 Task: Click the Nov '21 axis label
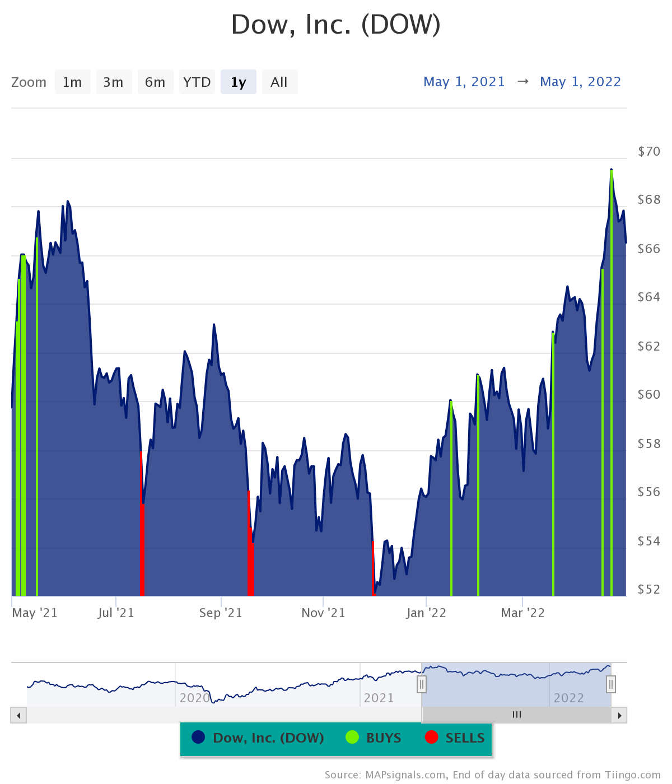tap(323, 613)
